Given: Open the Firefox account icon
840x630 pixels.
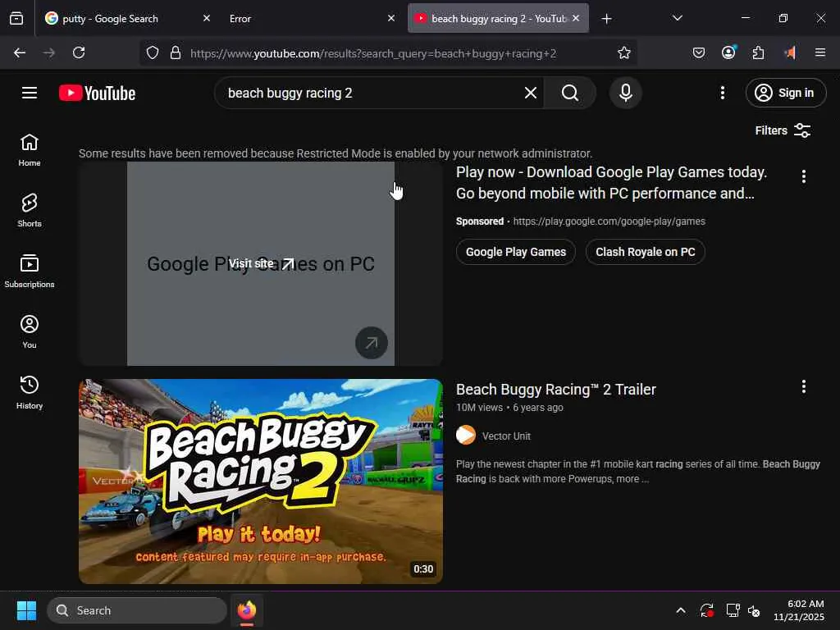Looking at the screenshot, I should coord(728,52).
